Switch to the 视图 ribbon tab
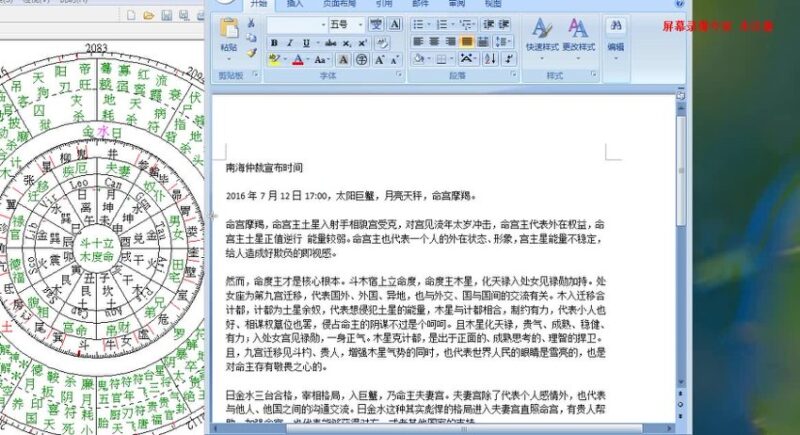Screen dimensions: 800x435 [493, 4]
